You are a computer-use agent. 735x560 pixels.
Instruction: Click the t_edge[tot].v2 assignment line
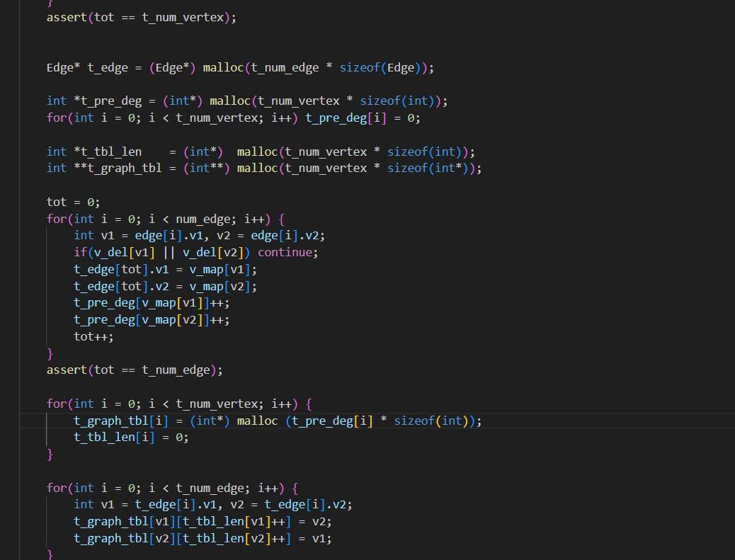click(165, 286)
